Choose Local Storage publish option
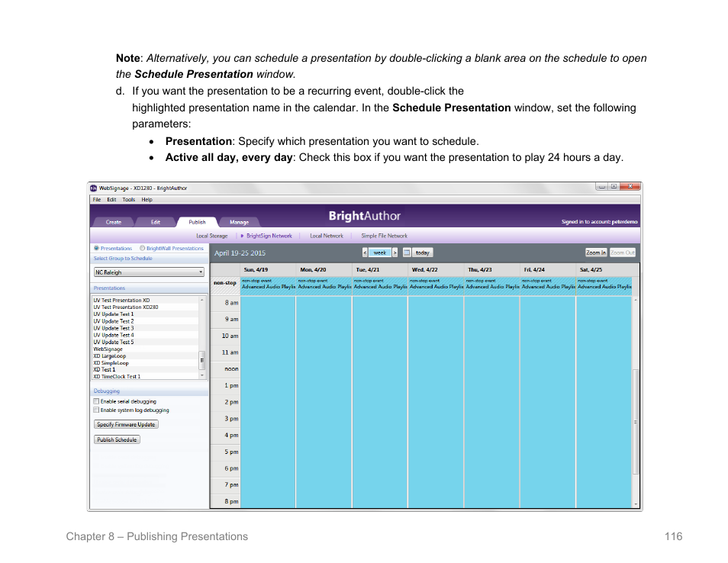728x563 pixels. click(211, 236)
